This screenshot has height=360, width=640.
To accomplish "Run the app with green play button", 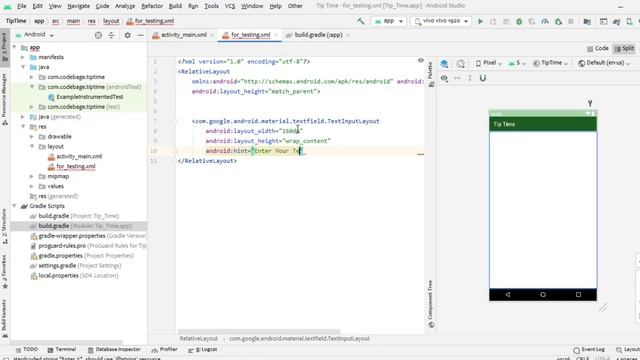I will pyautogui.click(x=480, y=21).
